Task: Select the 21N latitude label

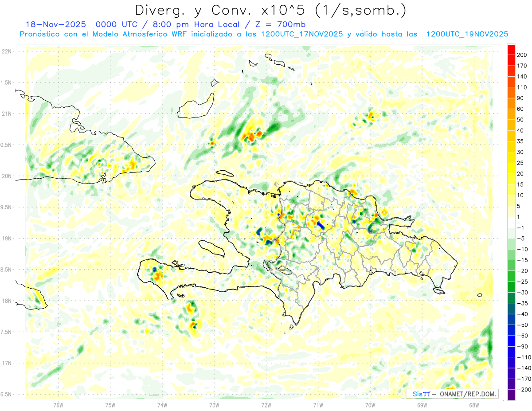Action: click(6, 114)
